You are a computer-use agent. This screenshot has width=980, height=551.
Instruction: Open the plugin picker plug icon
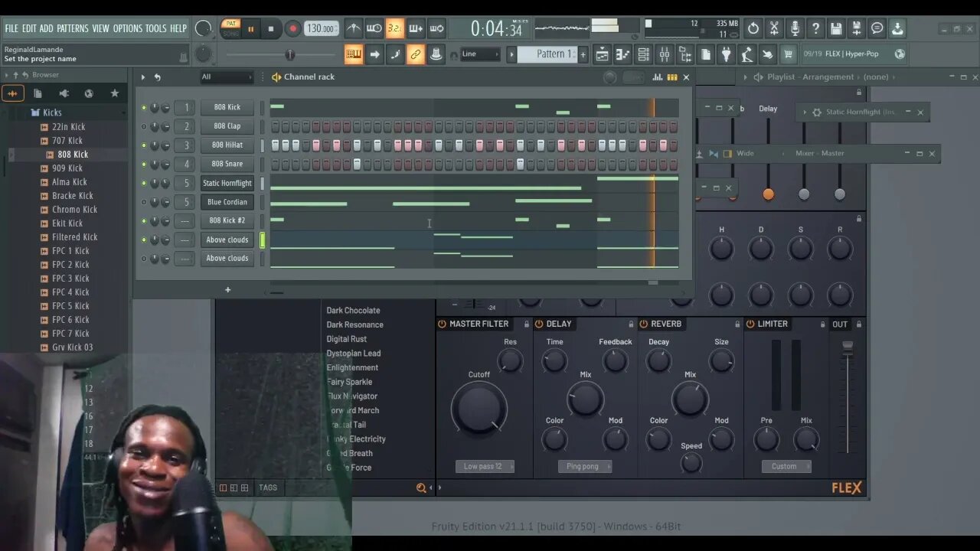click(726, 54)
